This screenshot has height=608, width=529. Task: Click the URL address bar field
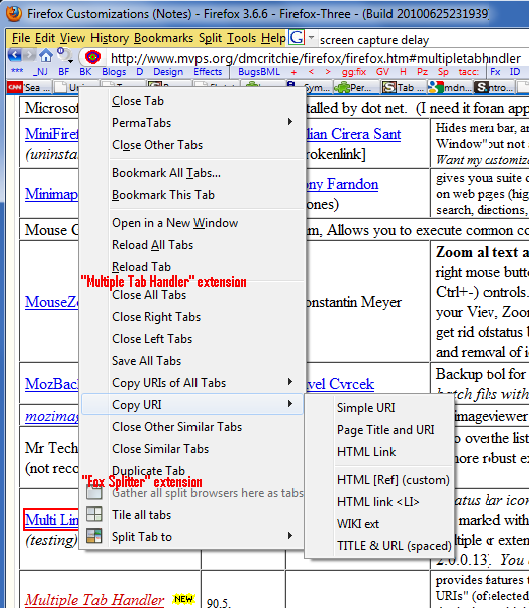click(x=318, y=58)
